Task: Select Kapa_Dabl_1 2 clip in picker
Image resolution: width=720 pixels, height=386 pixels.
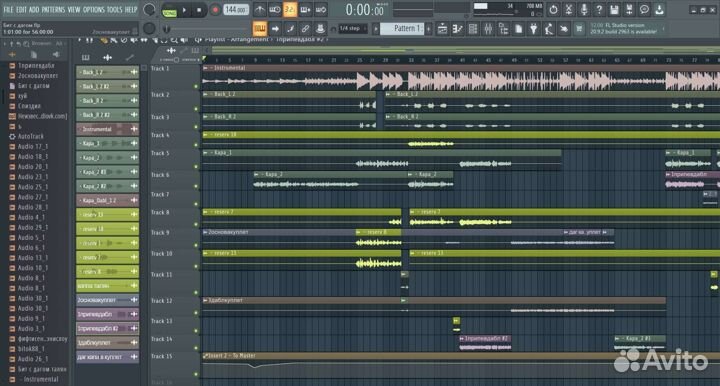Action: pyautogui.click(x=107, y=200)
